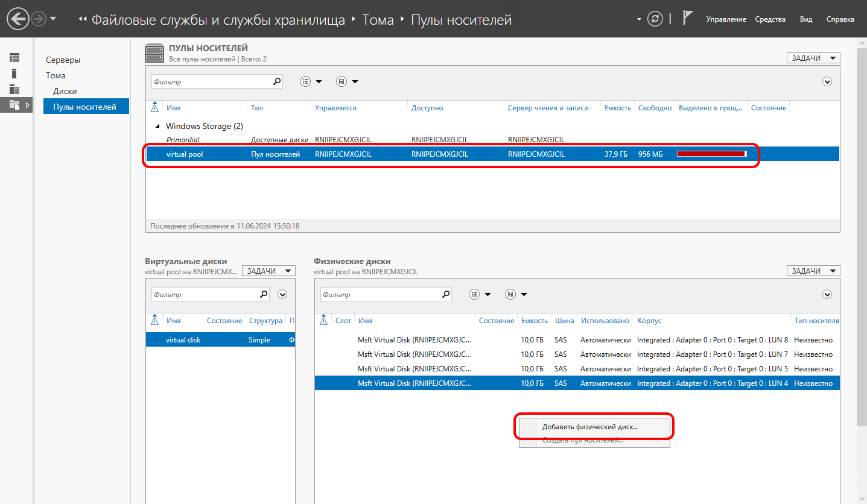Open the notifications flag
Image resolution: width=867 pixels, height=504 pixels.
tap(687, 18)
